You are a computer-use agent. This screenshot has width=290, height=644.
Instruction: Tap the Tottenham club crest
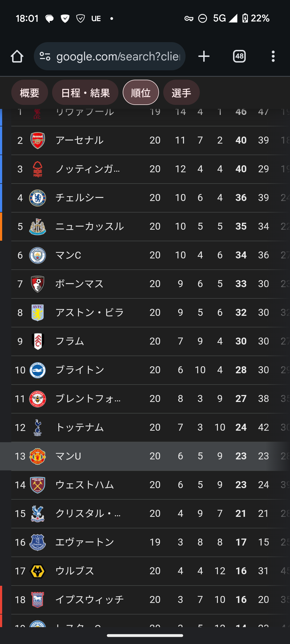pyautogui.click(x=38, y=427)
